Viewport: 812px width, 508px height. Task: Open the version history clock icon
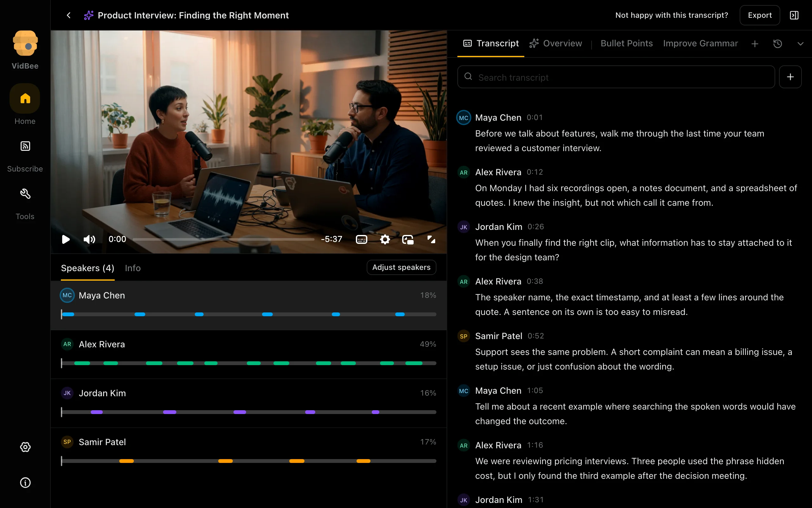pos(777,44)
